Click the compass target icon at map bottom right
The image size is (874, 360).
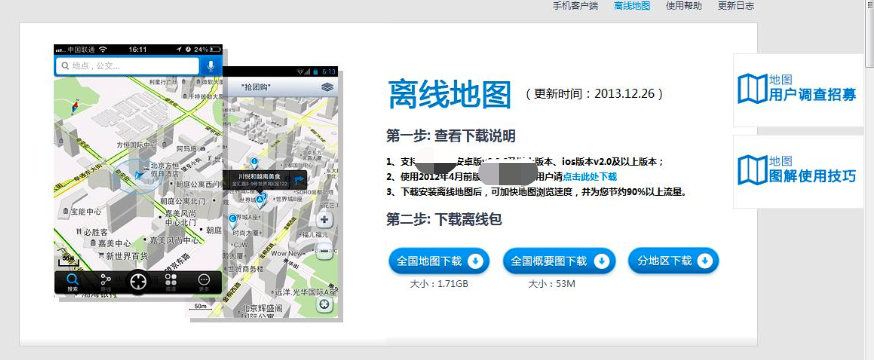pos(324,305)
